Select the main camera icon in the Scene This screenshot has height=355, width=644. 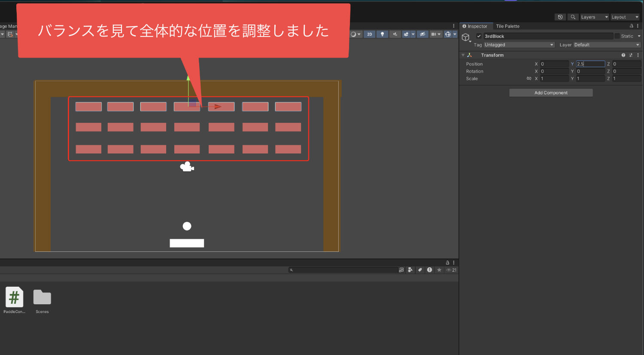(x=187, y=167)
